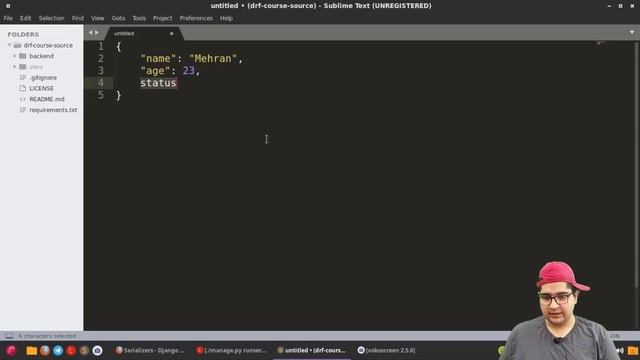Open the Goto menu

pyautogui.click(x=118, y=18)
